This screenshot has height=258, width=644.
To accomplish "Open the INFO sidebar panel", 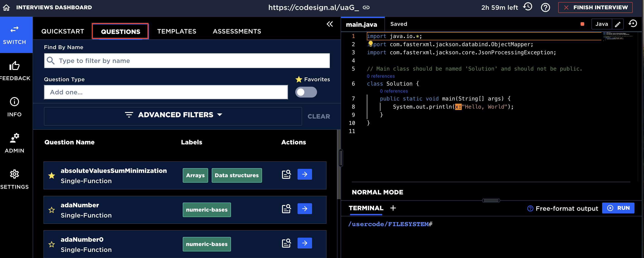I will tap(14, 107).
